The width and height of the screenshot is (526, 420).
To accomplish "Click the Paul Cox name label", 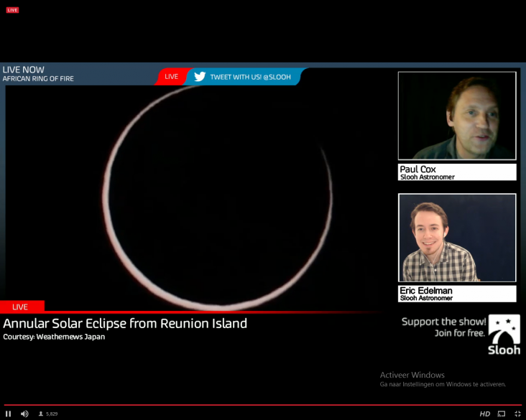I will point(457,172).
